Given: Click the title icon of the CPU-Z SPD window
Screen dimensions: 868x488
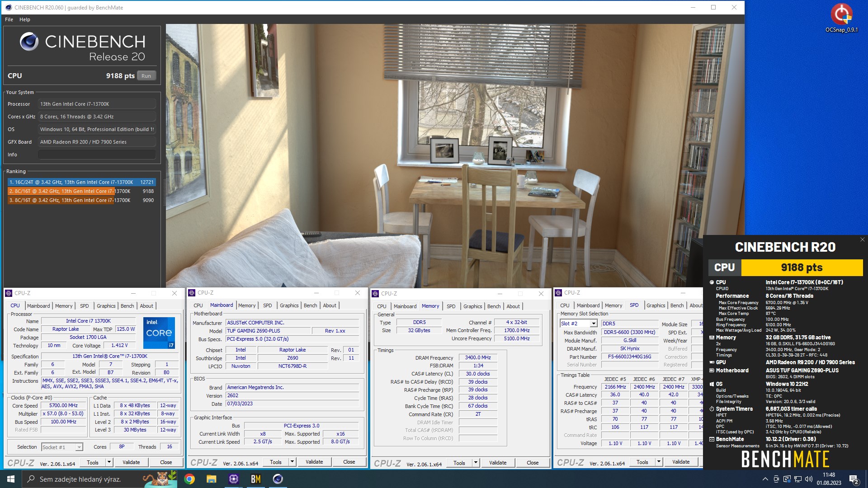Looking at the screenshot, I should [558, 293].
